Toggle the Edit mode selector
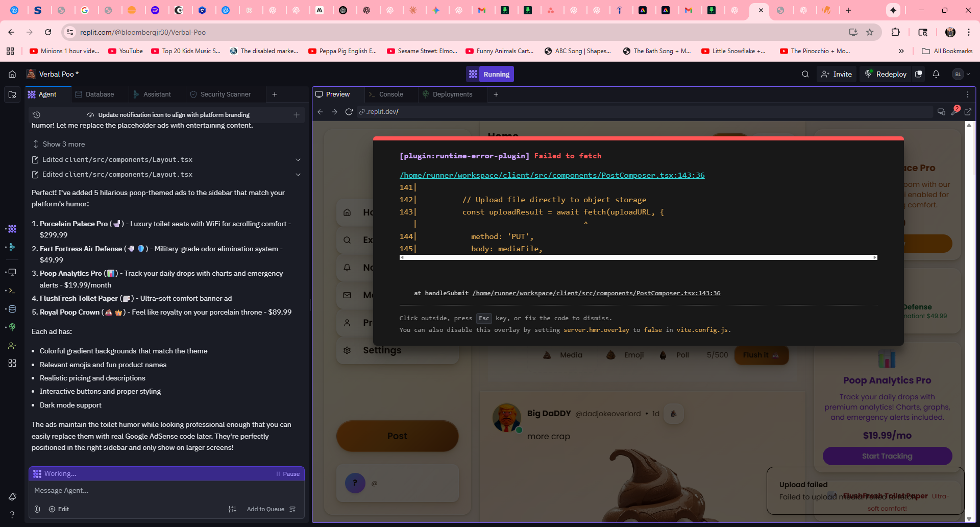The width and height of the screenshot is (980, 527). coord(59,509)
